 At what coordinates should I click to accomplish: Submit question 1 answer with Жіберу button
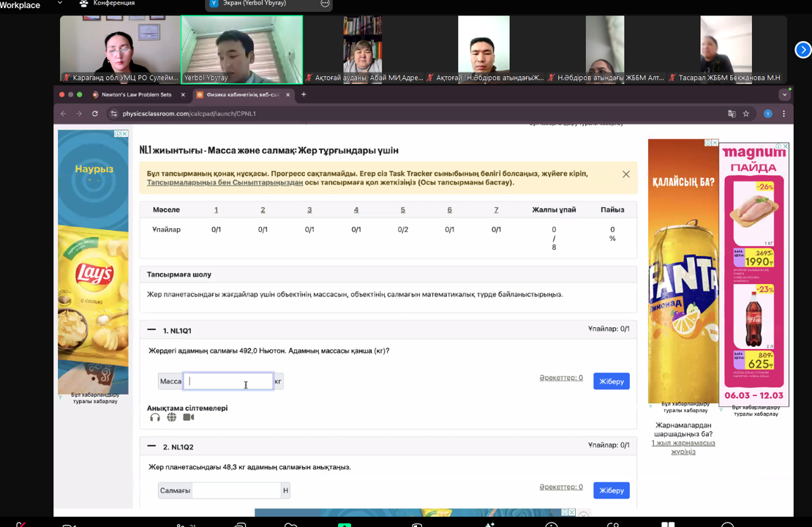coord(611,381)
